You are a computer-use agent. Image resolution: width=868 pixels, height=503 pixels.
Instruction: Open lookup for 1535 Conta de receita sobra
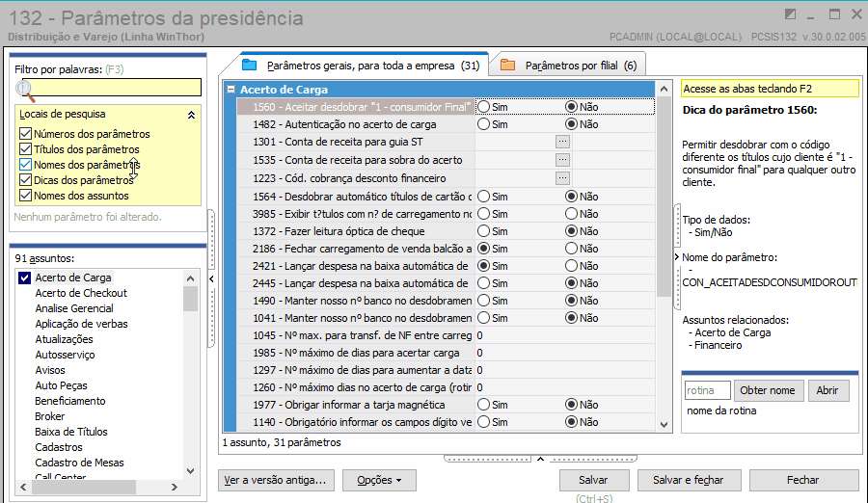tap(562, 160)
